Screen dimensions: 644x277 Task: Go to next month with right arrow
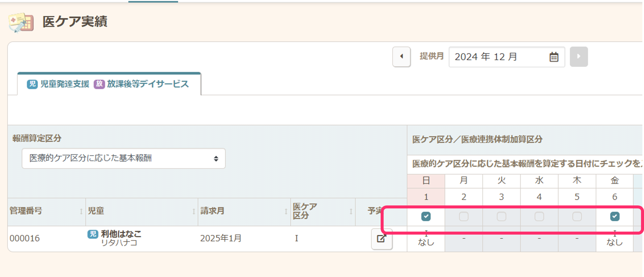[x=578, y=57]
